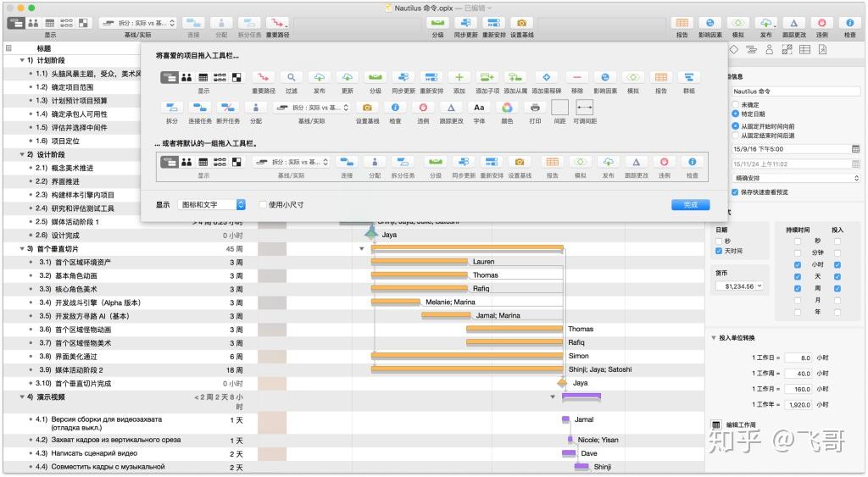Click the 更新 cloud download icon in palette

click(347, 77)
